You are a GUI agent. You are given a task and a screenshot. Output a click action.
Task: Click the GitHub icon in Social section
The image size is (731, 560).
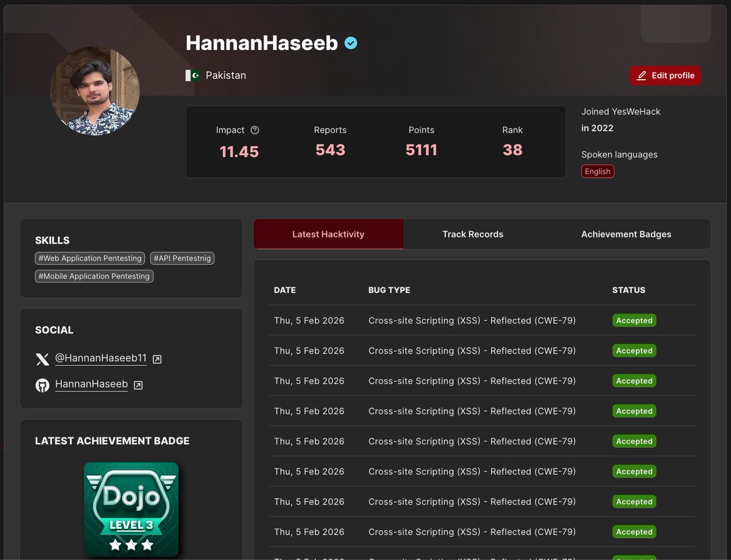(42, 384)
